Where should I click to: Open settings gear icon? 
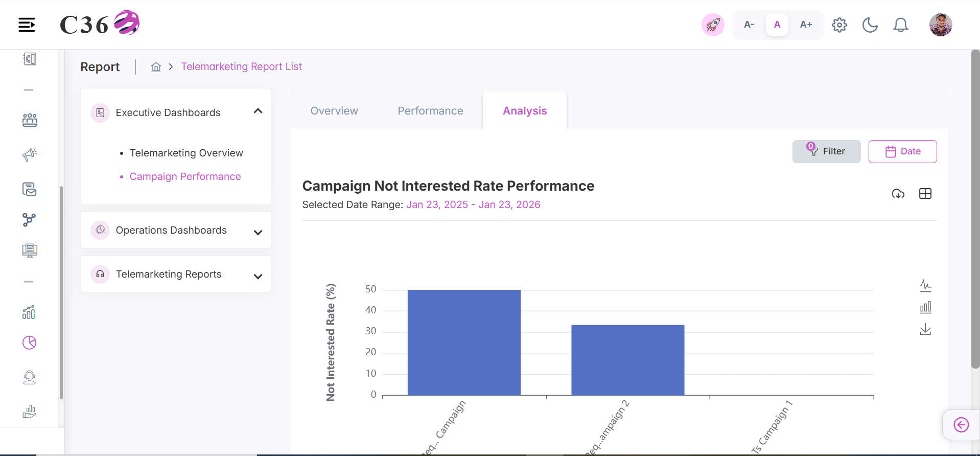coord(839,25)
